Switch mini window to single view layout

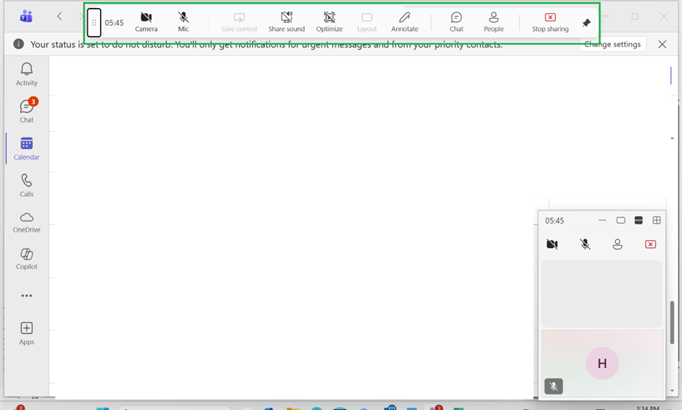coord(621,220)
